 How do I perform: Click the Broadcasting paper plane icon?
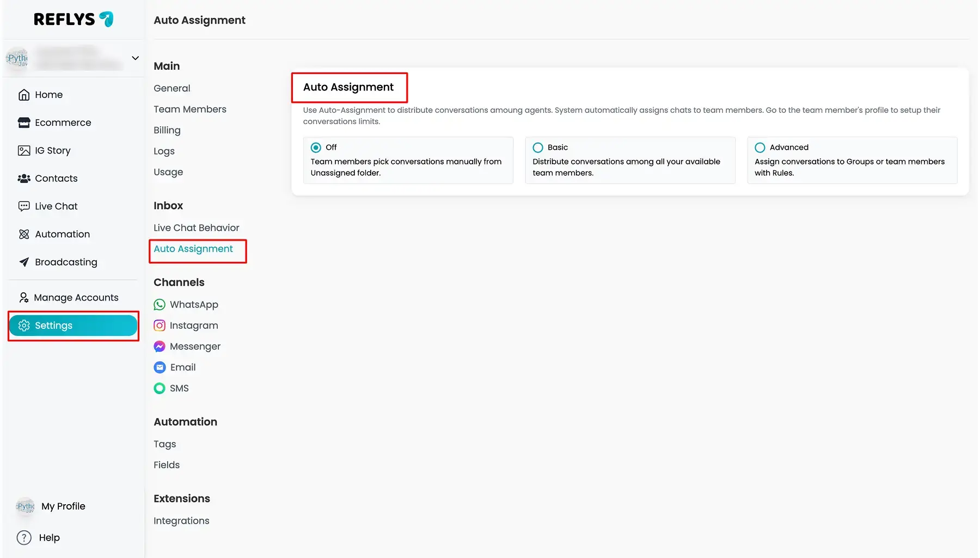click(24, 262)
